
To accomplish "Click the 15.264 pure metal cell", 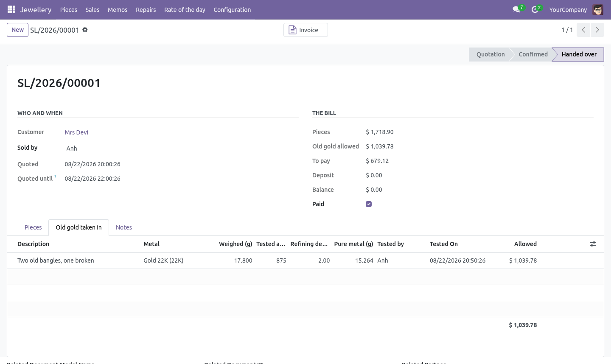I will point(364,260).
